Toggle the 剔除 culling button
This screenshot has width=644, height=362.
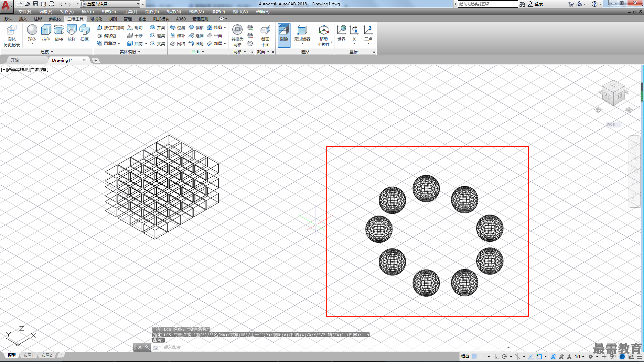[284, 35]
